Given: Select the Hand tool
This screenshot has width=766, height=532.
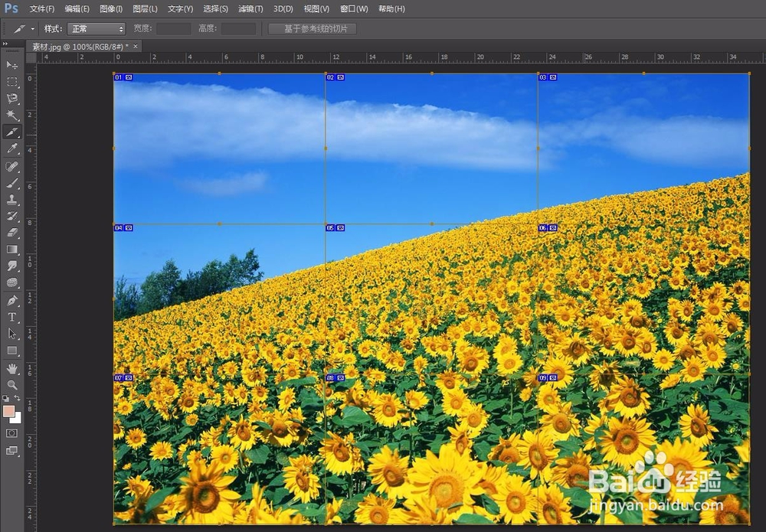Looking at the screenshot, I should (x=12, y=368).
